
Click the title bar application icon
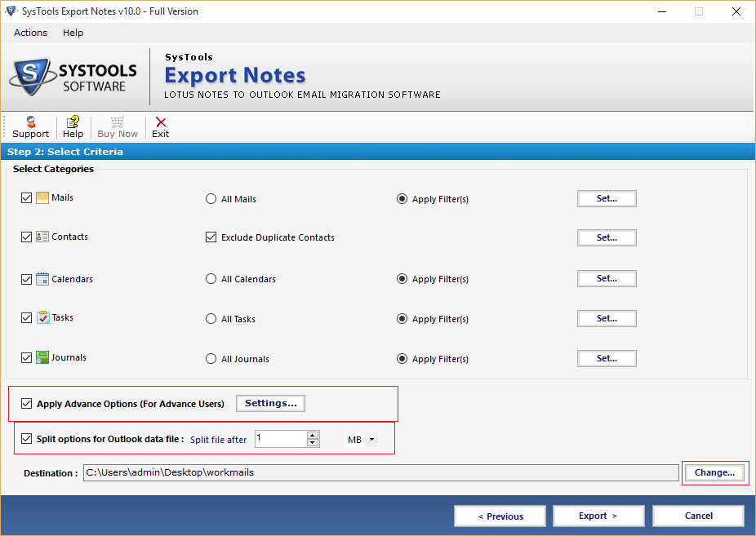pos(11,11)
